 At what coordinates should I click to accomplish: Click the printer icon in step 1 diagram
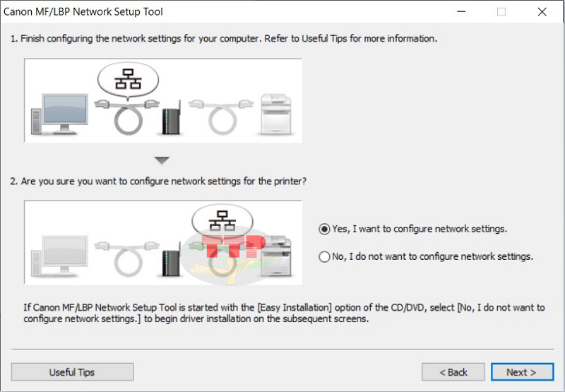(x=276, y=113)
